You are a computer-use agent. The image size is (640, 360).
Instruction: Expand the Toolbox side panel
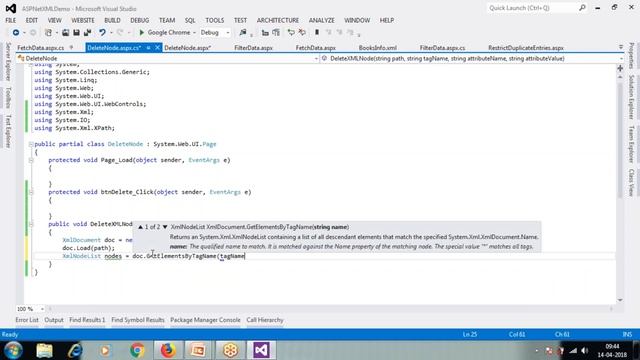[x=8, y=98]
